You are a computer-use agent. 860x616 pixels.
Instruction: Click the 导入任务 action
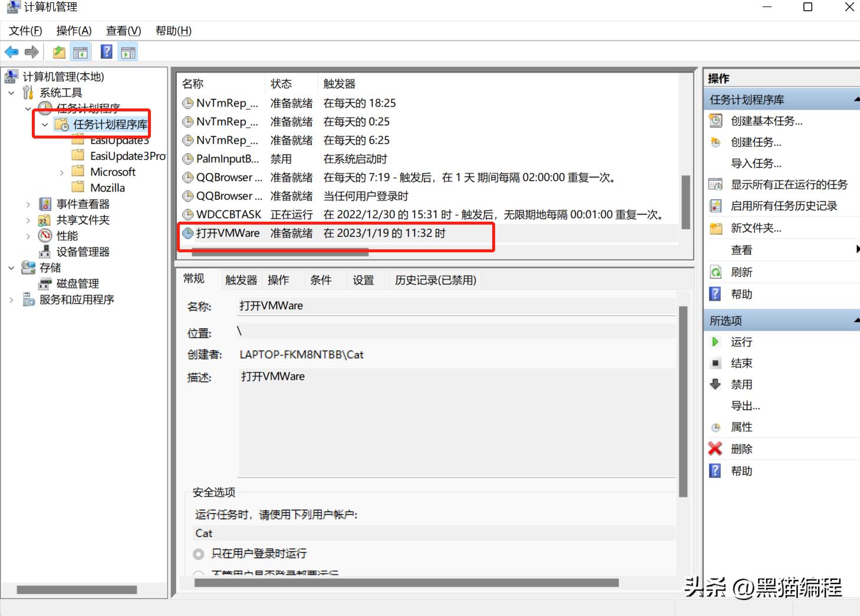coord(756,163)
